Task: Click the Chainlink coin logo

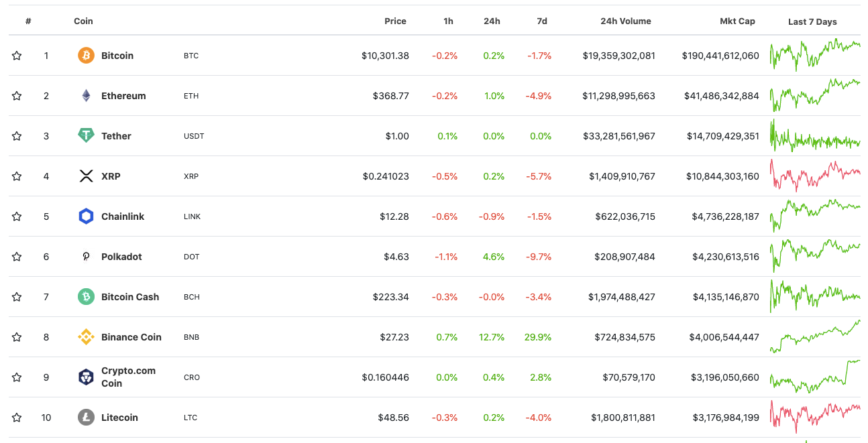Action: [86, 216]
